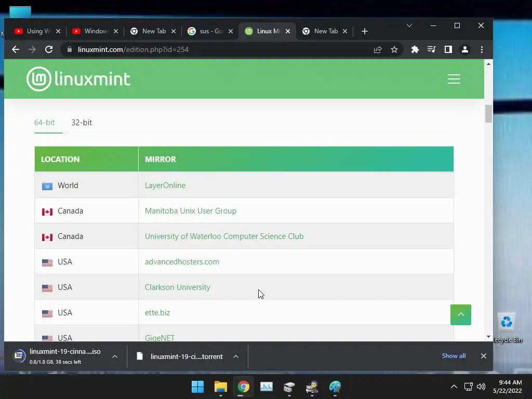Open the Paint taskbar icon
The image size is (532, 399).
335,387
